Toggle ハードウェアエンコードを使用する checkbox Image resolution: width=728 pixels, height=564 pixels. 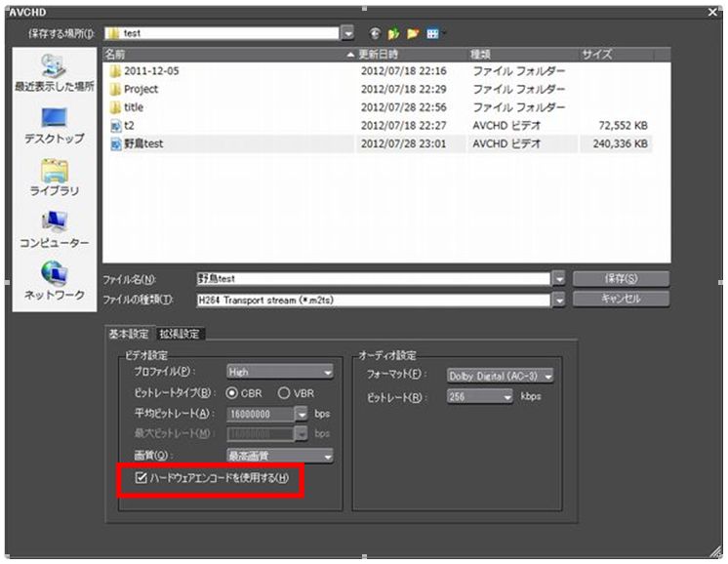pyautogui.click(x=141, y=477)
